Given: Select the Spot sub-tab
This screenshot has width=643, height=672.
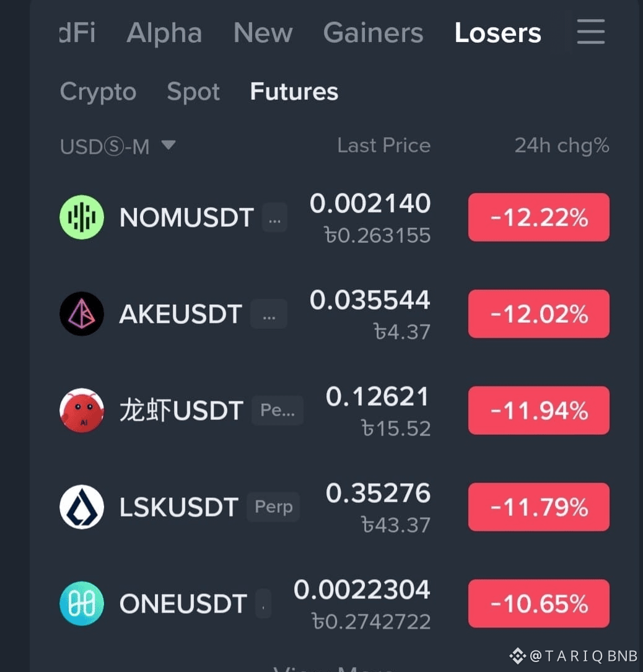Looking at the screenshot, I should click(x=193, y=91).
